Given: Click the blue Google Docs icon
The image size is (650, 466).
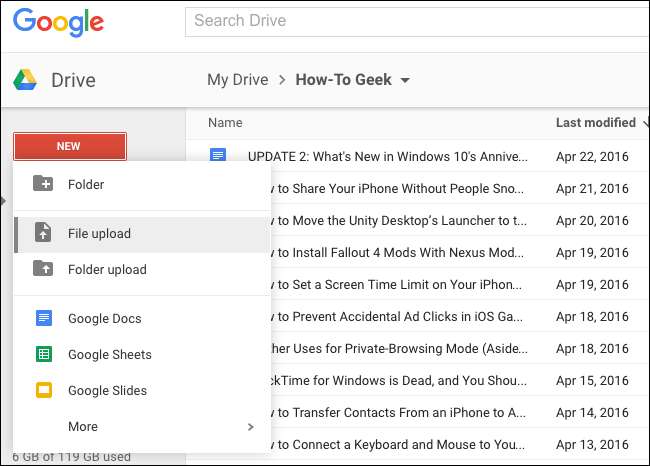Looking at the screenshot, I should pyautogui.click(x=43, y=319).
